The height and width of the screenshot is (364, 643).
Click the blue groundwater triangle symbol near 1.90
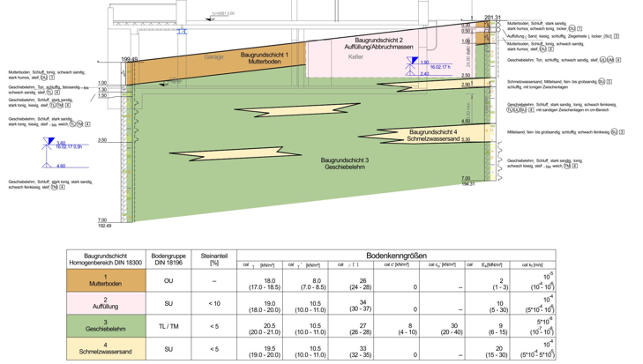click(412, 61)
